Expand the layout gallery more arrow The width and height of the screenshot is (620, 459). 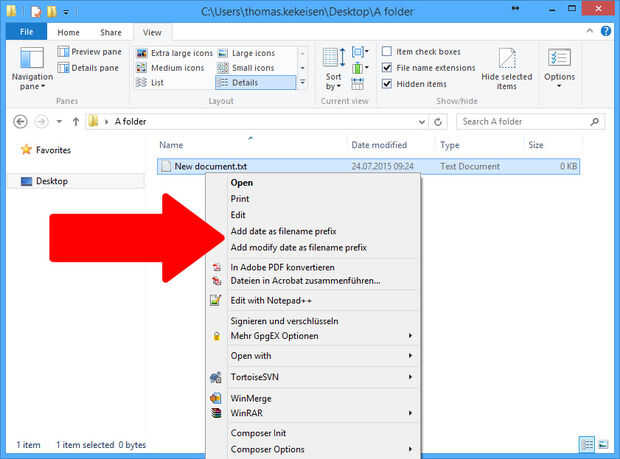pos(302,82)
